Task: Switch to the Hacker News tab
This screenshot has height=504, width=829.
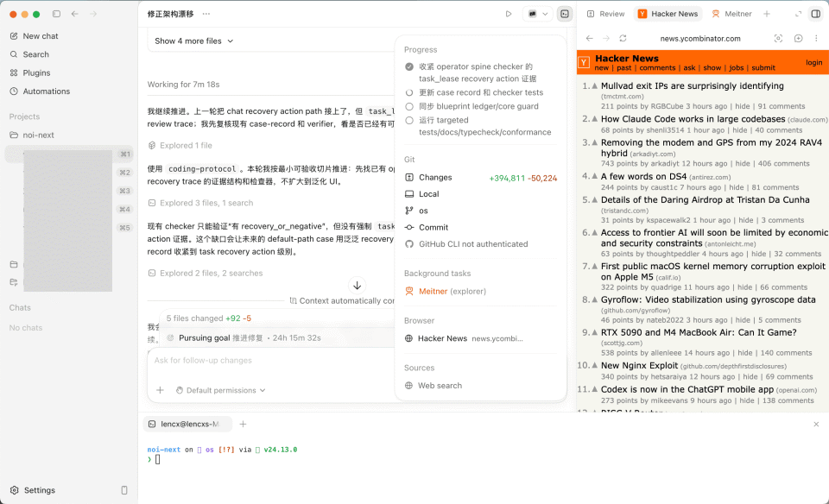Action: 668,14
